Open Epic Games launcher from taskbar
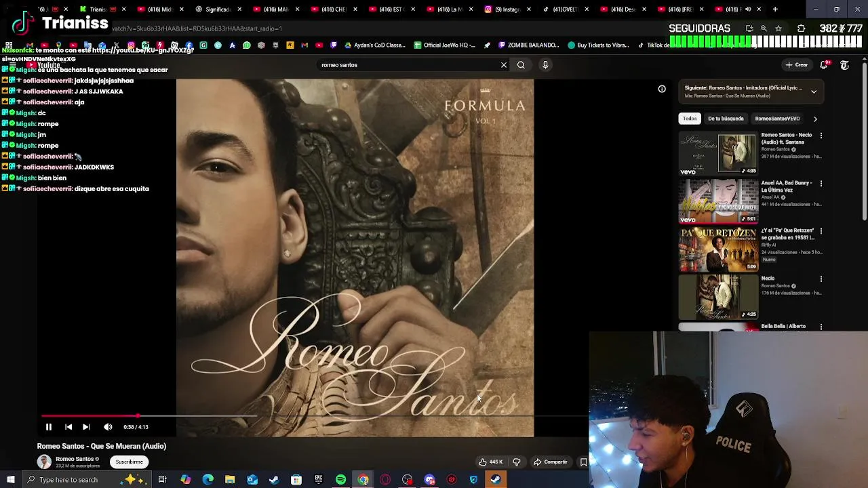The height and width of the screenshot is (488, 868). coord(318,480)
